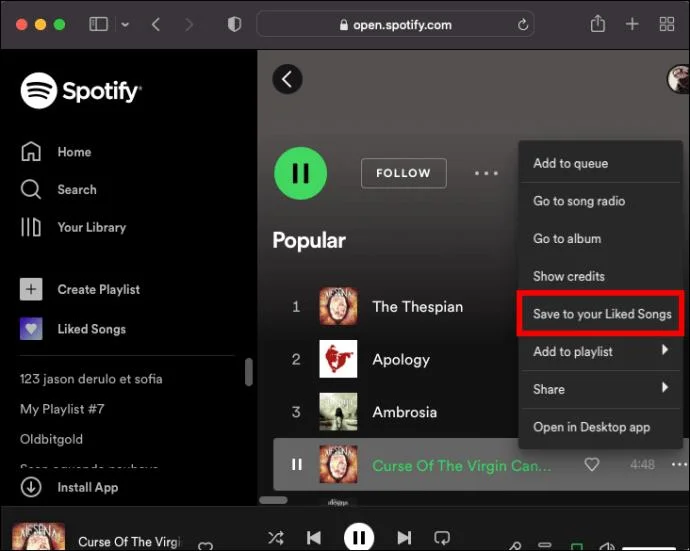The height and width of the screenshot is (551, 690).
Task: Open the Safari Share menu
Action: pyautogui.click(x=598, y=23)
